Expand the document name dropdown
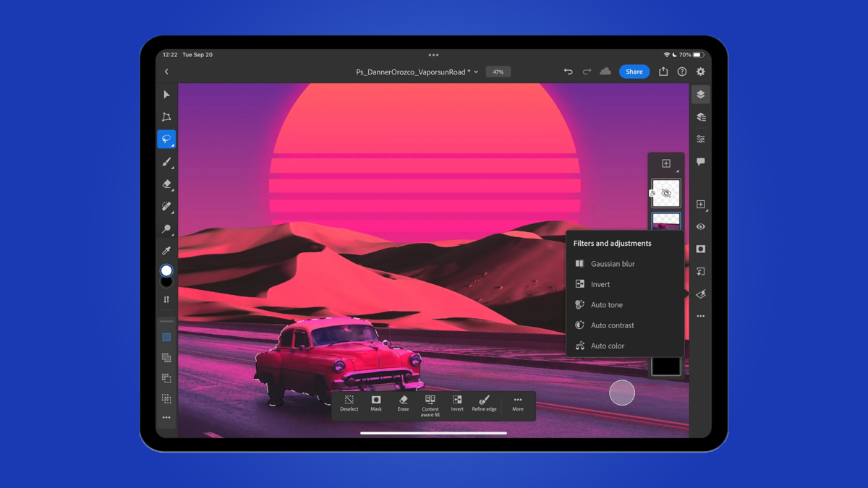This screenshot has width=868, height=488. pyautogui.click(x=476, y=72)
